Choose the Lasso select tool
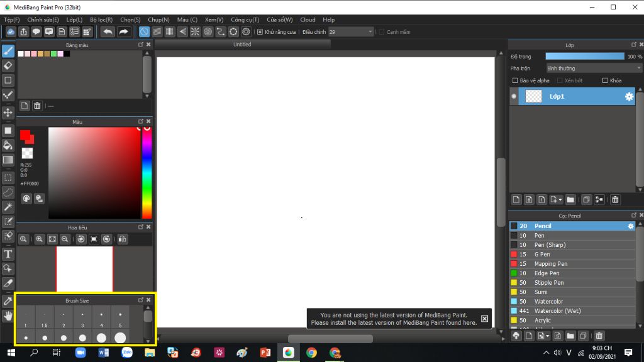Screen dimensions: 644x362 (8, 192)
